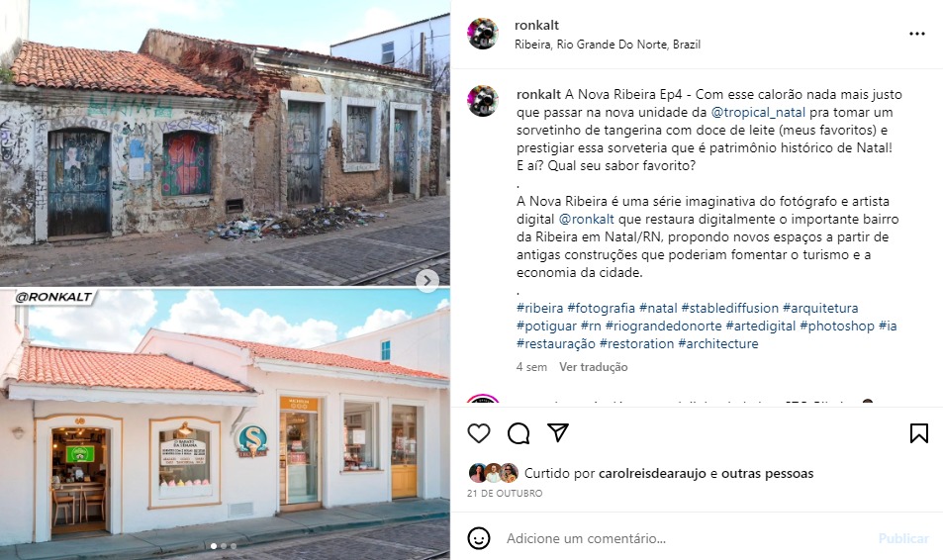The image size is (943, 560).
Task: Open the #restauração hashtag
Action: (x=556, y=344)
